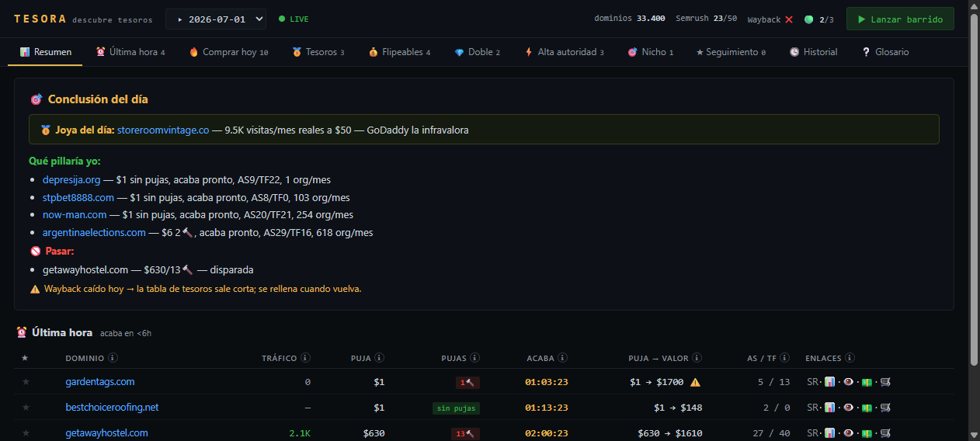980x441 pixels.
Task: Click money bill icon for bestchoiceroofing.net
Action: pyautogui.click(x=867, y=408)
